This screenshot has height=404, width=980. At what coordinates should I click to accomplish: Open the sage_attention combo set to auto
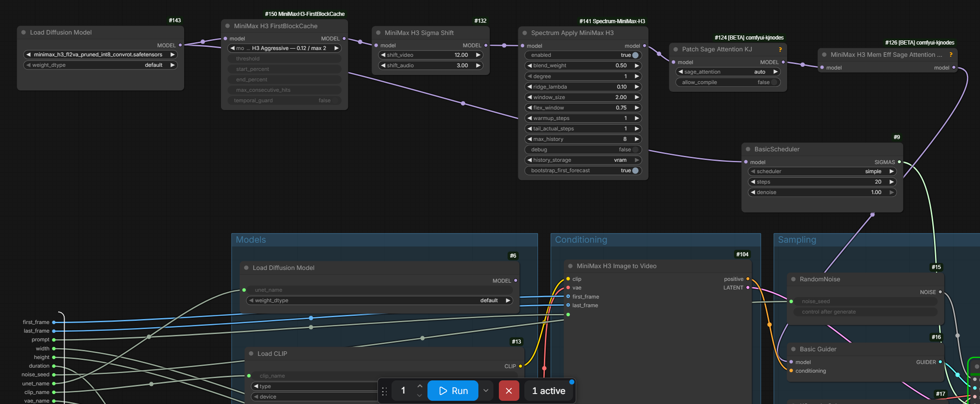coord(728,72)
